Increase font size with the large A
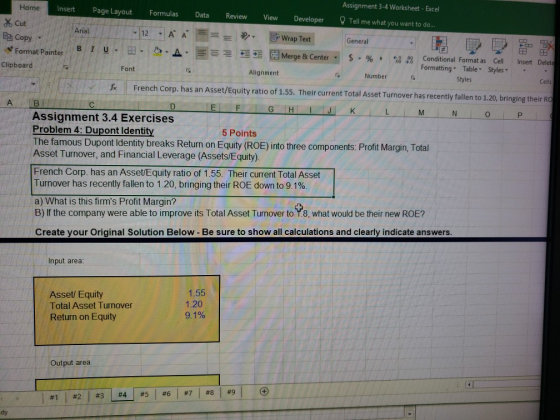 [172, 34]
